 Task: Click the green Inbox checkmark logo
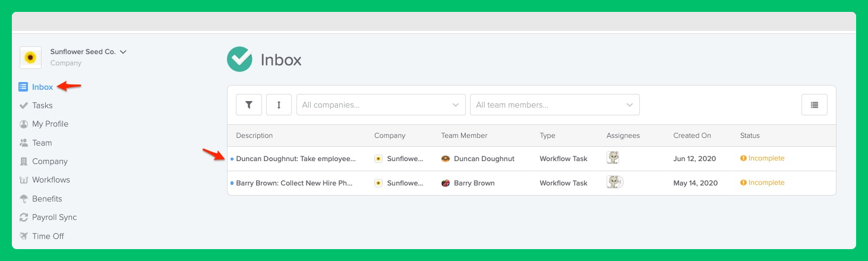[x=239, y=59]
